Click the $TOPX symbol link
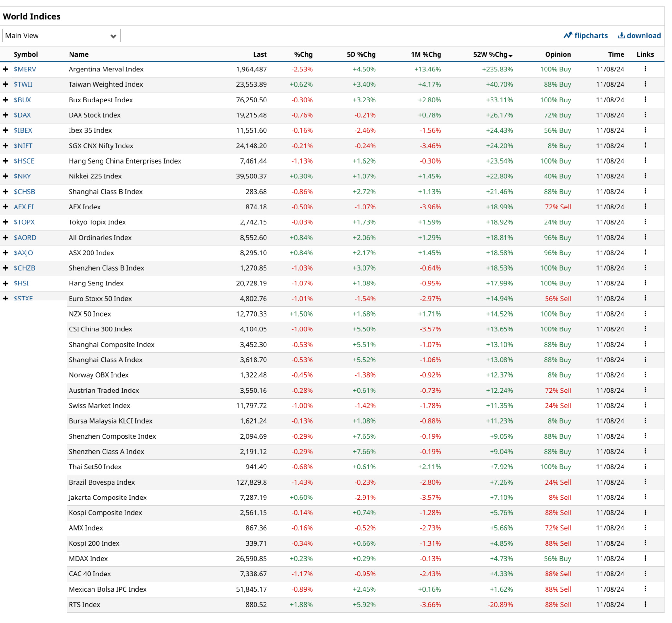The width and height of the screenshot is (672, 623). [x=24, y=222]
